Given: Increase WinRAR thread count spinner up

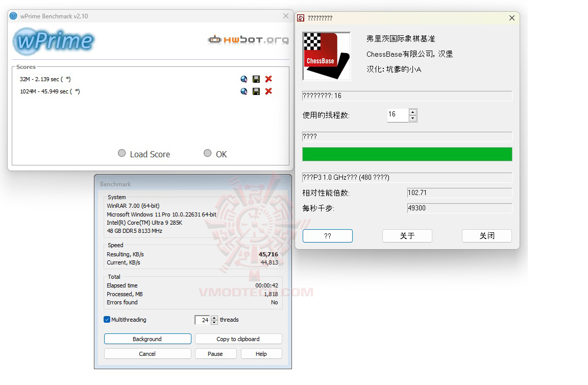Looking at the screenshot, I should tap(214, 318).
